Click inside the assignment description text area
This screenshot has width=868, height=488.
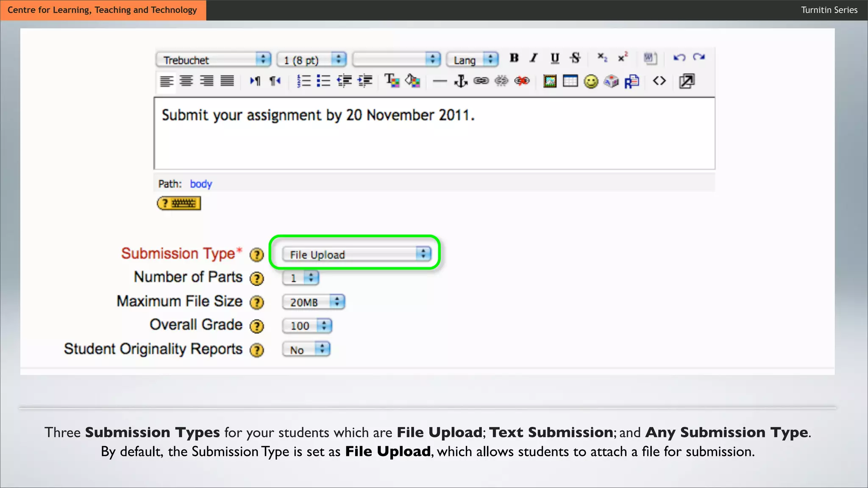coord(434,140)
